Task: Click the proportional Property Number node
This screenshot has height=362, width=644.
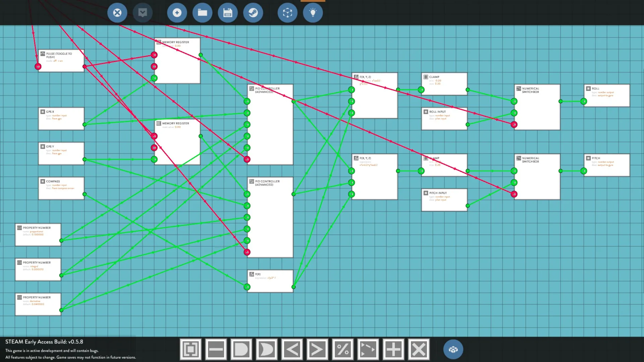Action: (38, 235)
